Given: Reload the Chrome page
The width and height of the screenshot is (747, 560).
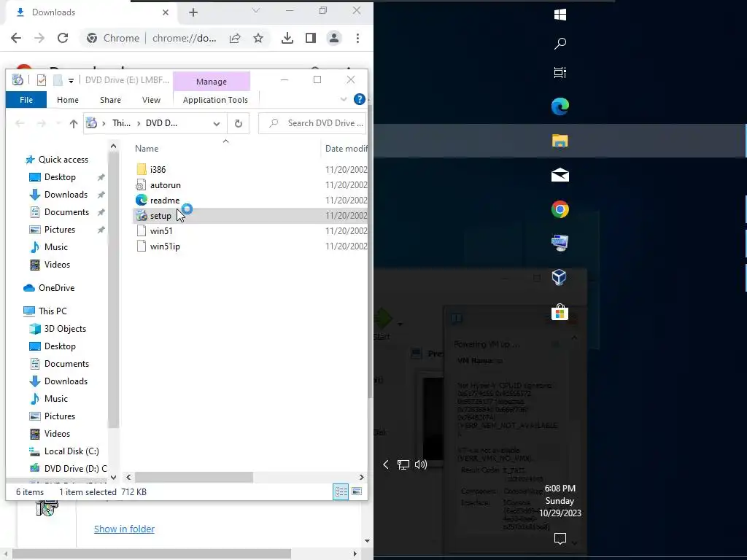Looking at the screenshot, I should pyautogui.click(x=63, y=38).
